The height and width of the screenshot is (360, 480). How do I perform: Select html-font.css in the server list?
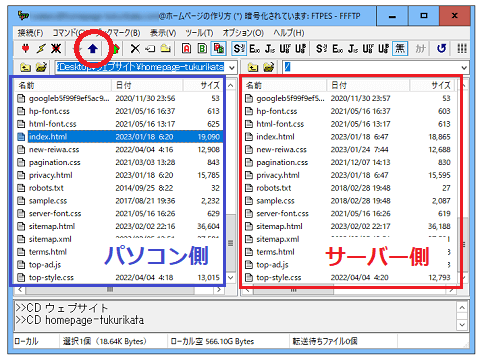tap(348, 124)
